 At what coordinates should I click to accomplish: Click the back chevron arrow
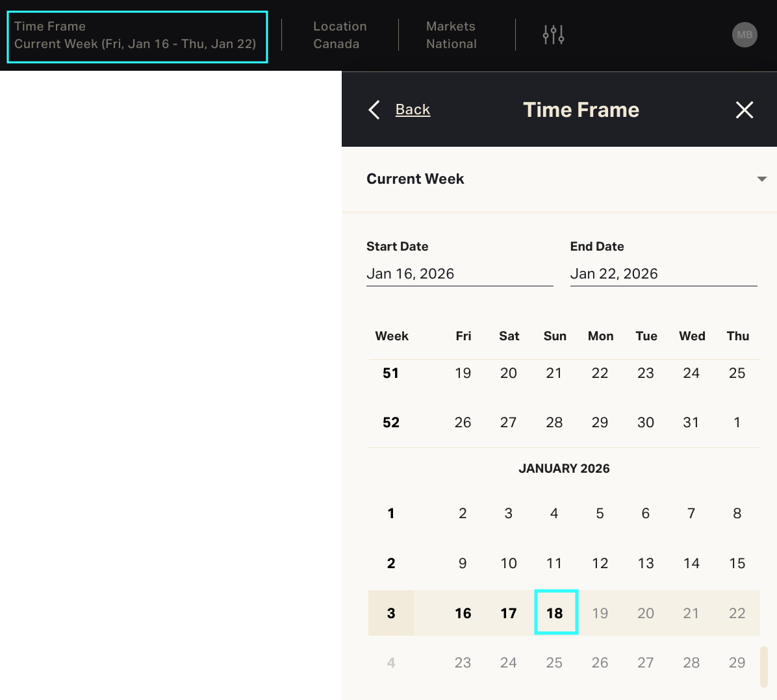pyautogui.click(x=374, y=110)
